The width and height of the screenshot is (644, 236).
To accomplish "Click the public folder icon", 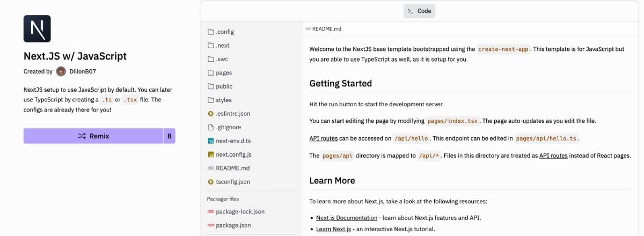I will [211, 86].
